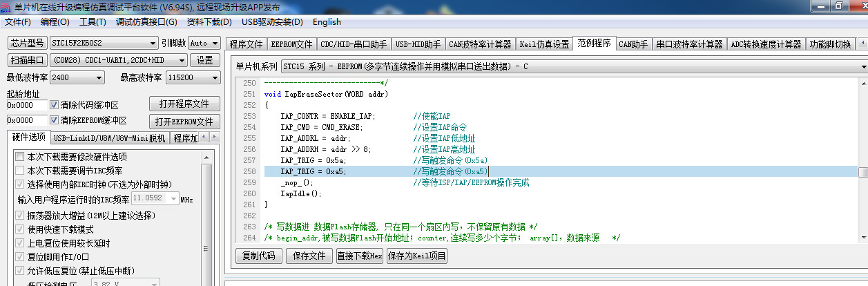
Task: Toggle 允许低压复位(禁止低压中断) checkbox
Action: (20, 270)
